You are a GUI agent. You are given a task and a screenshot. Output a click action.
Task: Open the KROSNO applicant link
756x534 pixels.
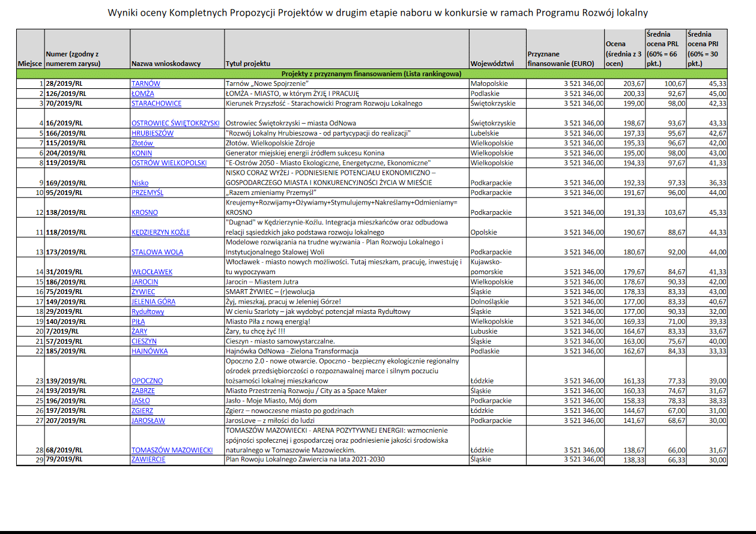145,212
